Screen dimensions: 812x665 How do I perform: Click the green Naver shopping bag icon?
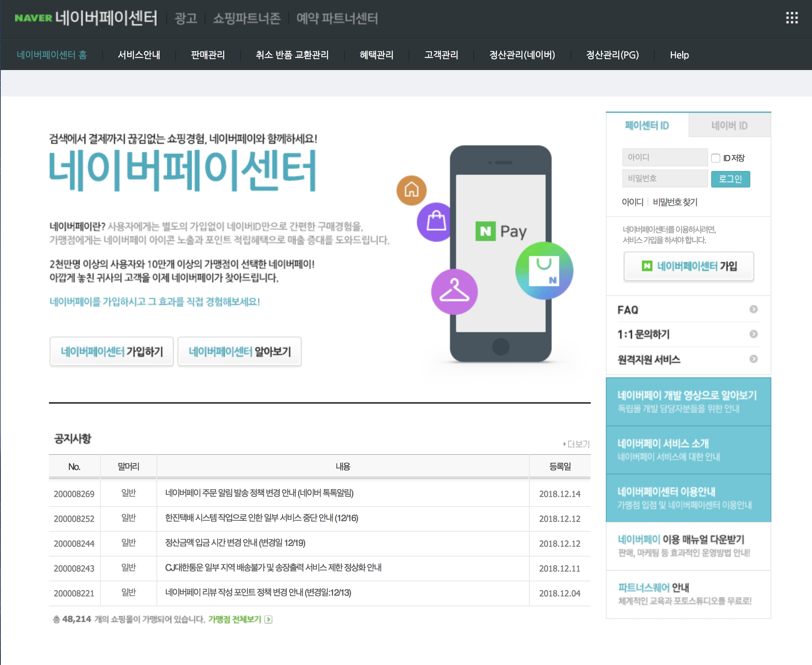pos(544,271)
